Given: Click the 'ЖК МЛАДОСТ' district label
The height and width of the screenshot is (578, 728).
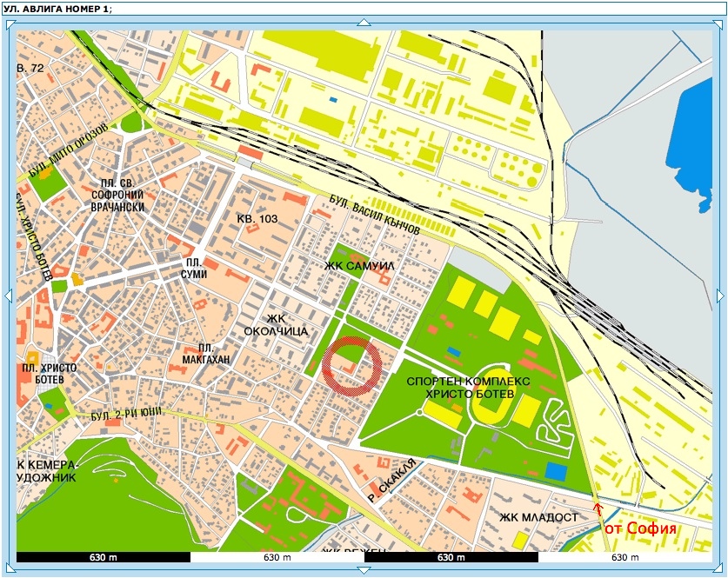Looking at the screenshot, I should tap(538, 517).
